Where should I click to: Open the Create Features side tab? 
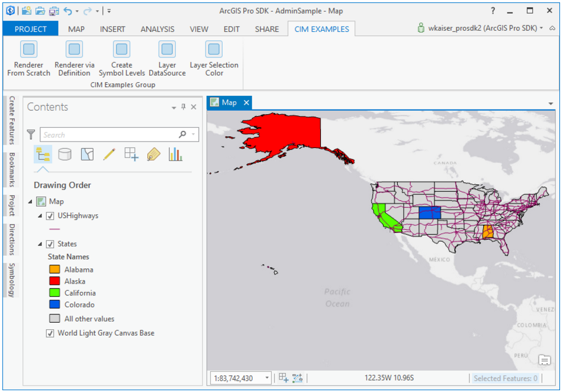pyautogui.click(x=11, y=120)
